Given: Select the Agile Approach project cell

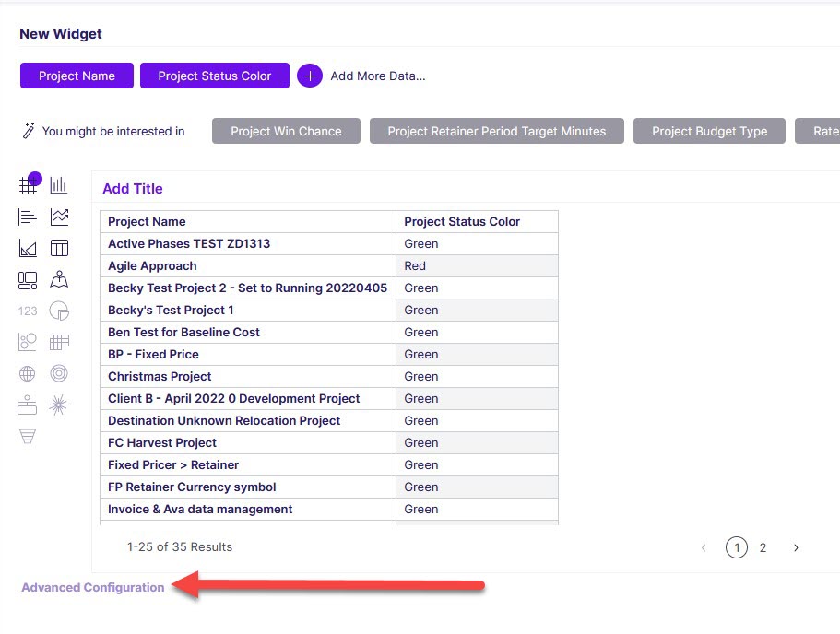Looking at the screenshot, I should [x=248, y=265].
